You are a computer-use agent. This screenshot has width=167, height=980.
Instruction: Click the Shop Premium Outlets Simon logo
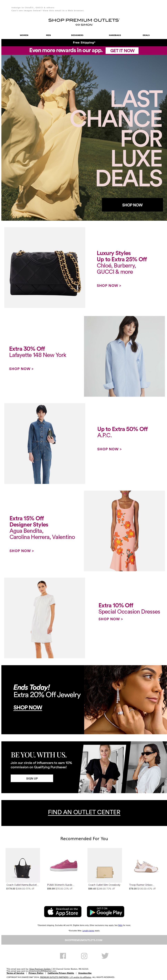84,22
